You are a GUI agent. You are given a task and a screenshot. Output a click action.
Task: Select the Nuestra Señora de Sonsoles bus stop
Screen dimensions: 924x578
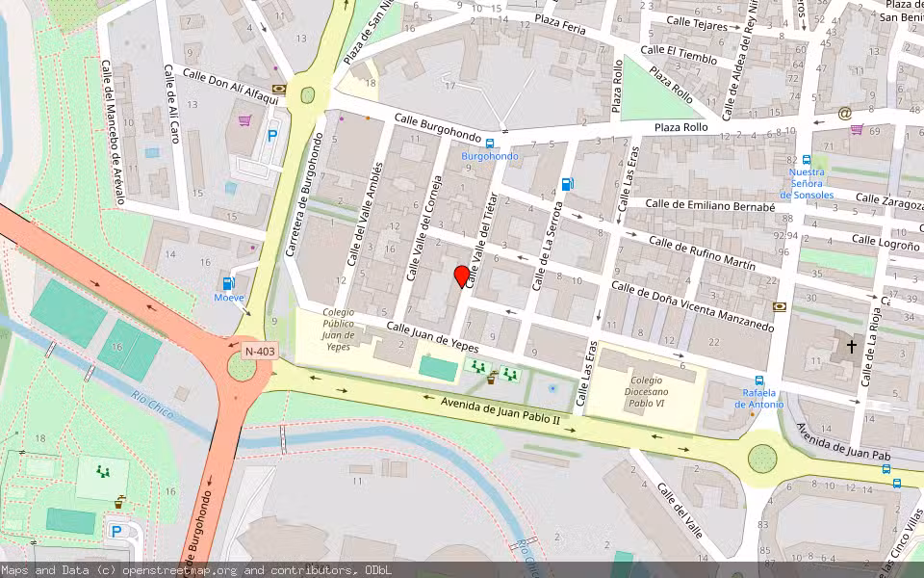(806, 161)
